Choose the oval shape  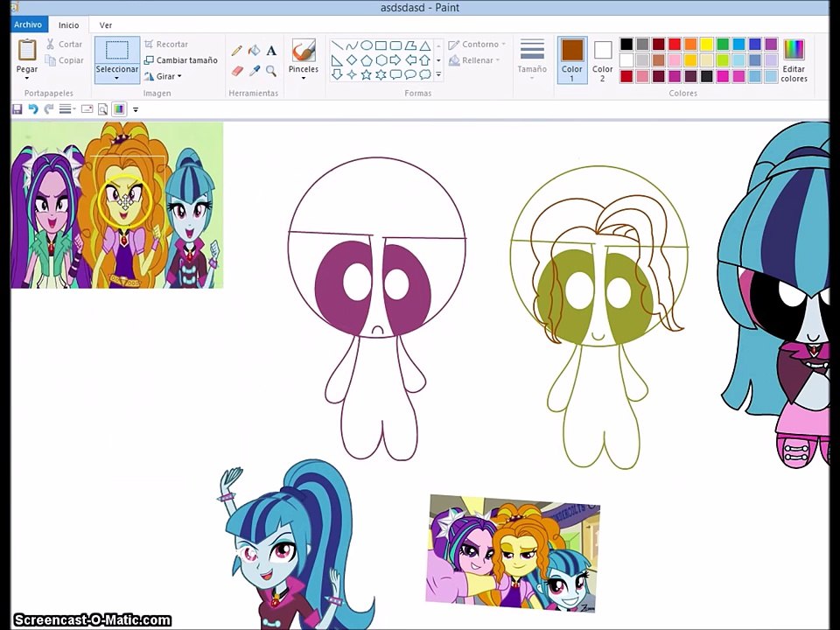pyautogui.click(x=367, y=45)
